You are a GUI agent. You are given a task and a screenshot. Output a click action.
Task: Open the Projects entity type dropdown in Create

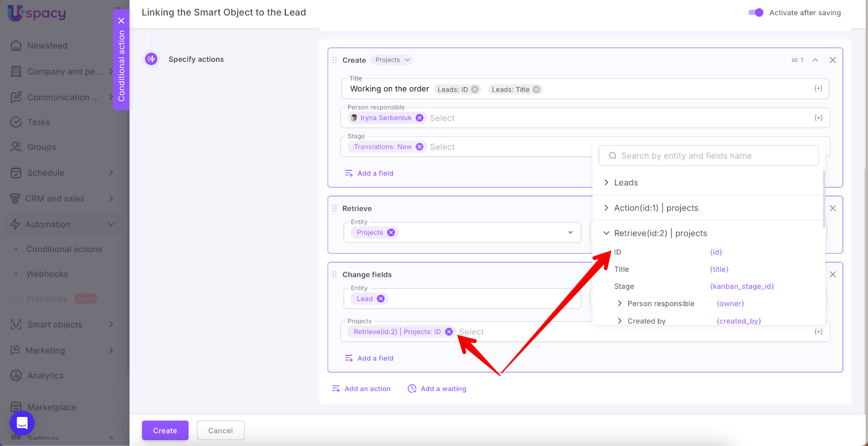tap(393, 60)
